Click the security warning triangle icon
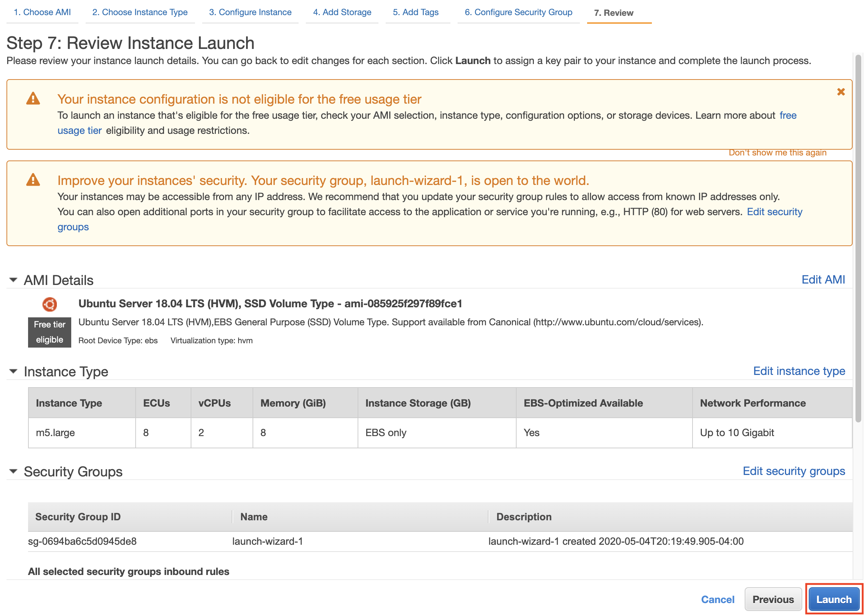This screenshot has width=867, height=616. [x=33, y=180]
